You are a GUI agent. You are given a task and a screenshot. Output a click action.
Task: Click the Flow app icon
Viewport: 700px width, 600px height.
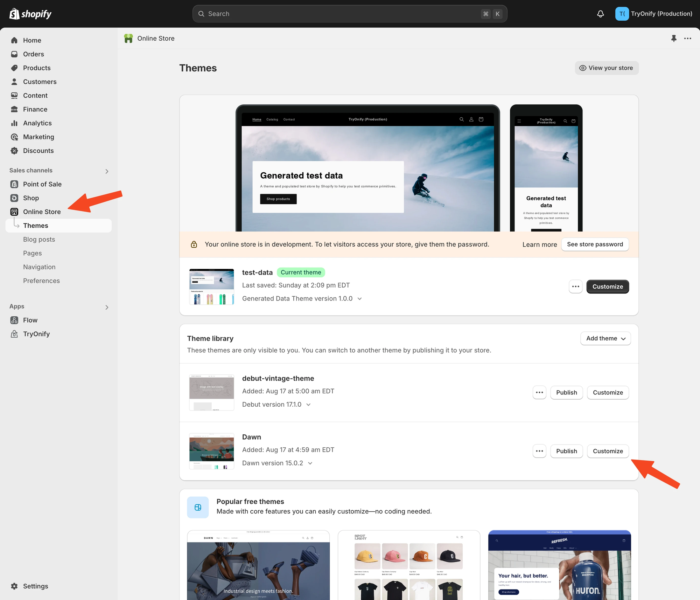pos(14,320)
